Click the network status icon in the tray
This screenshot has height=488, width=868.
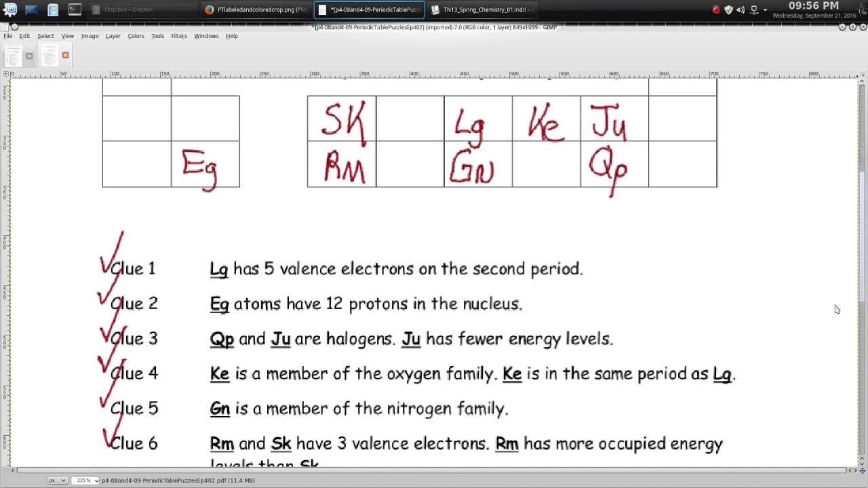[x=753, y=9]
